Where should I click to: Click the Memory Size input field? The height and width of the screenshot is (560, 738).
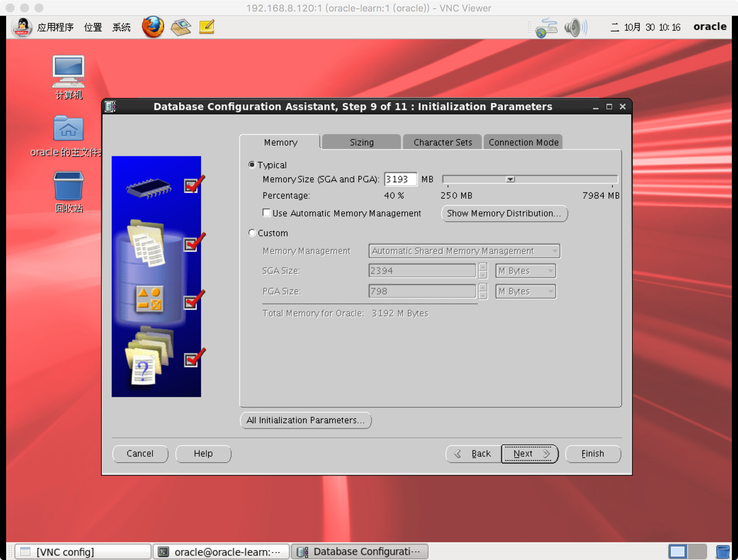click(x=400, y=179)
